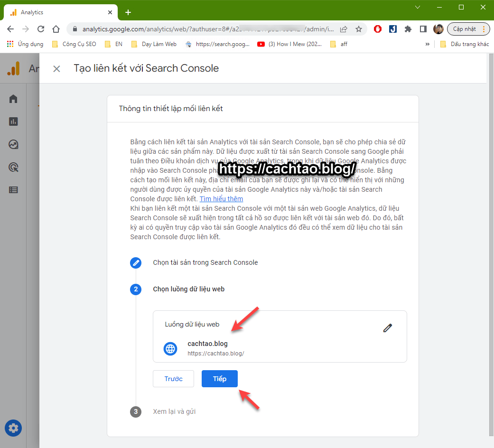The image size is (494, 448).
Task: Open the Reports sidebar icon
Action: point(13,121)
